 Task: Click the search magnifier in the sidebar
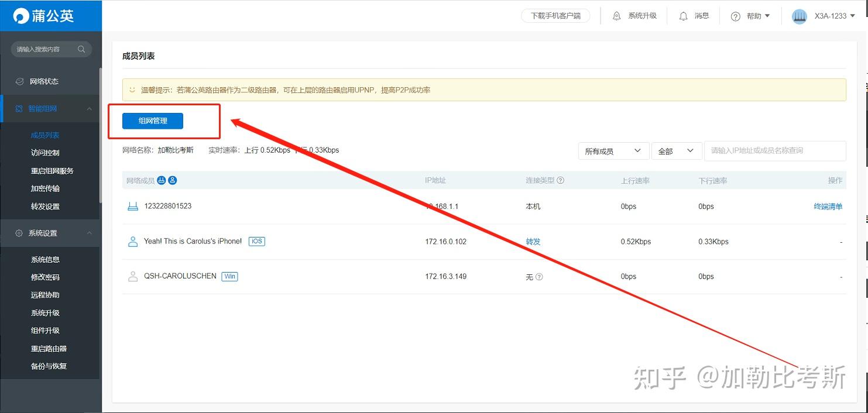pos(81,49)
